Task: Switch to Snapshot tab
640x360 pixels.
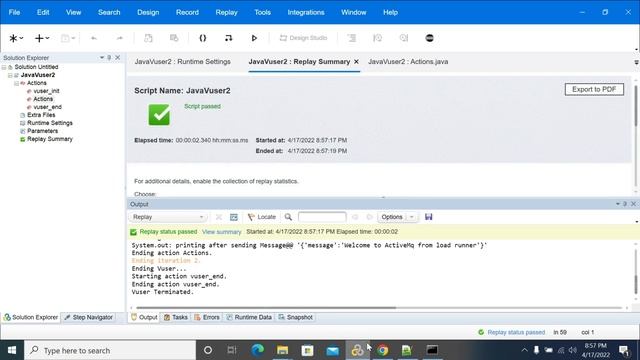Action: click(x=296, y=317)
